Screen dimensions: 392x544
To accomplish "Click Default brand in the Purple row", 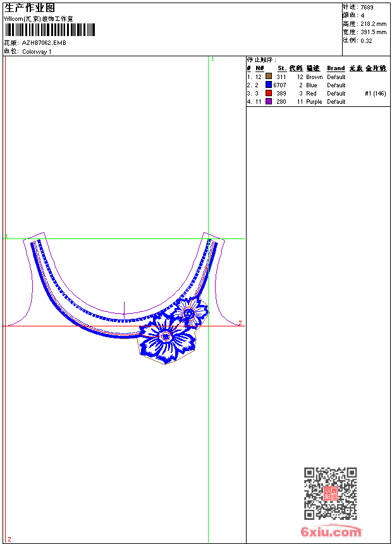I will pyautogui.click(x=336, y=102).
